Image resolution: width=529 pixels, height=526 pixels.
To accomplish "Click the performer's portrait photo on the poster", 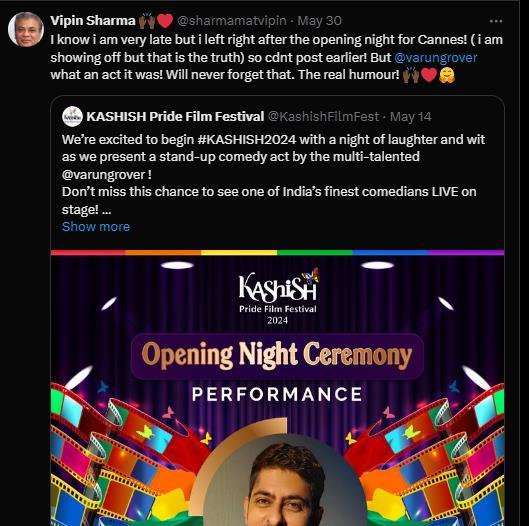I will (285, 482).
